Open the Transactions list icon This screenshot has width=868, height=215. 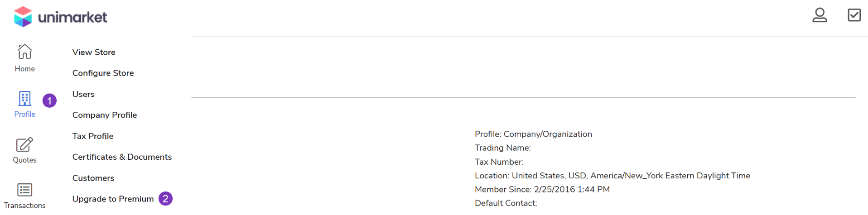click(x=24, y=190)
